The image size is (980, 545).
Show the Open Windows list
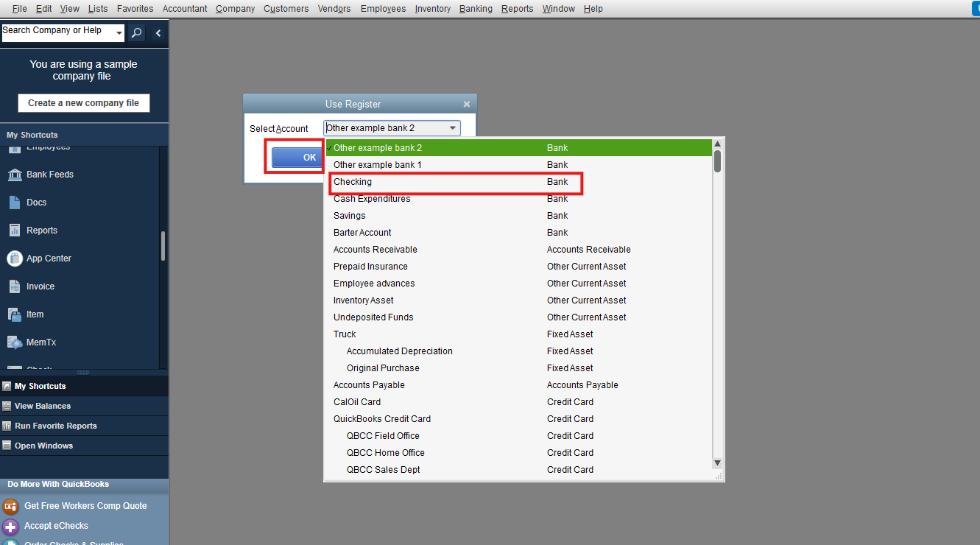pyautogui.click(x=43, y=446)
